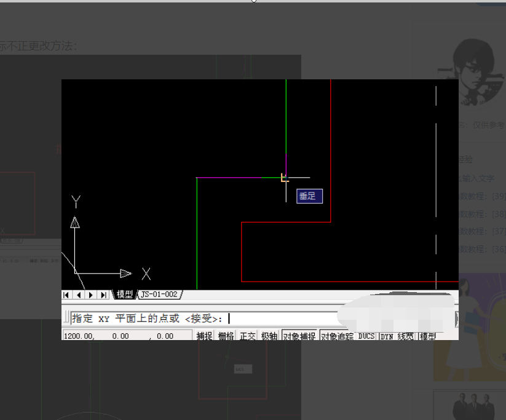The width and height of the screenshot is (506, 420).
Task: Disable 对象捕捉 object snap
Action: tap(299, 336)
